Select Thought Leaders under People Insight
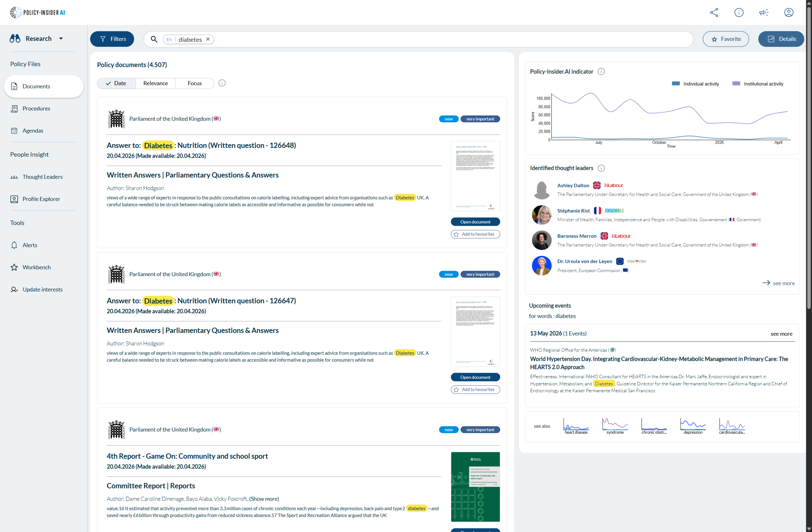Screen dimensions: 812x532 pyautogui.click(x=42, y=176)
